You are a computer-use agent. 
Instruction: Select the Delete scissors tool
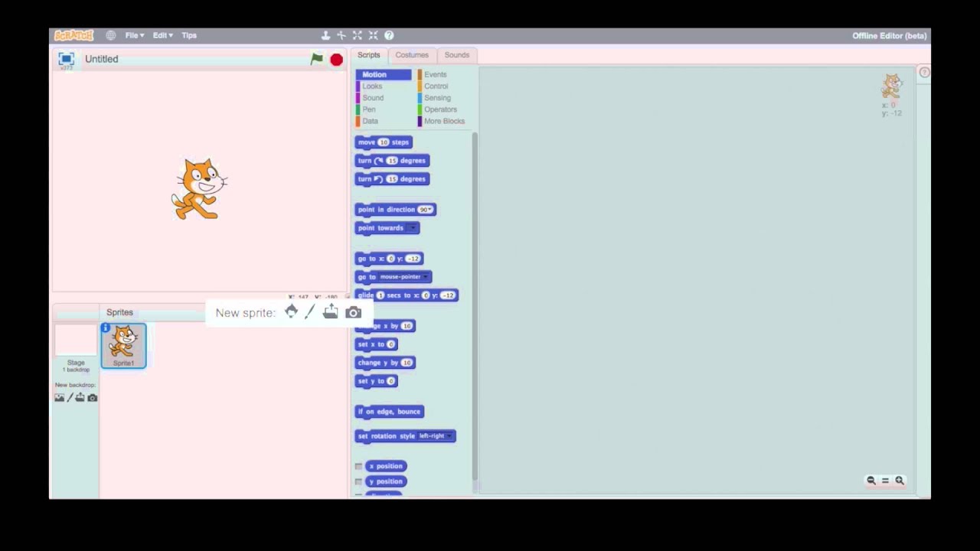click(x=341, y=35)
